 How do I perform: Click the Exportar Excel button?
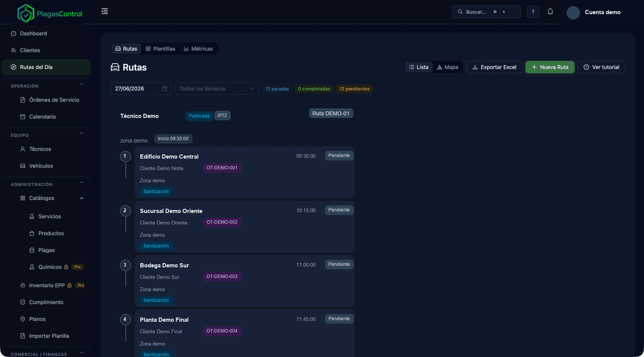[494, 67]
